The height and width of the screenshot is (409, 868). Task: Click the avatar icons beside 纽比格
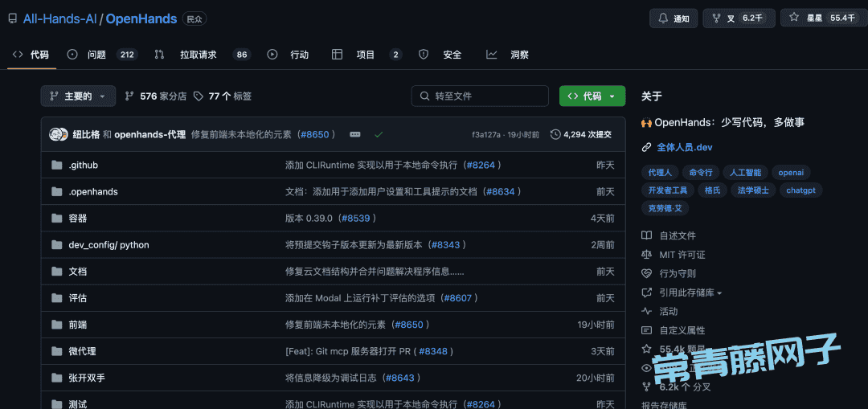pyautogui.click(x=59, y=134)
